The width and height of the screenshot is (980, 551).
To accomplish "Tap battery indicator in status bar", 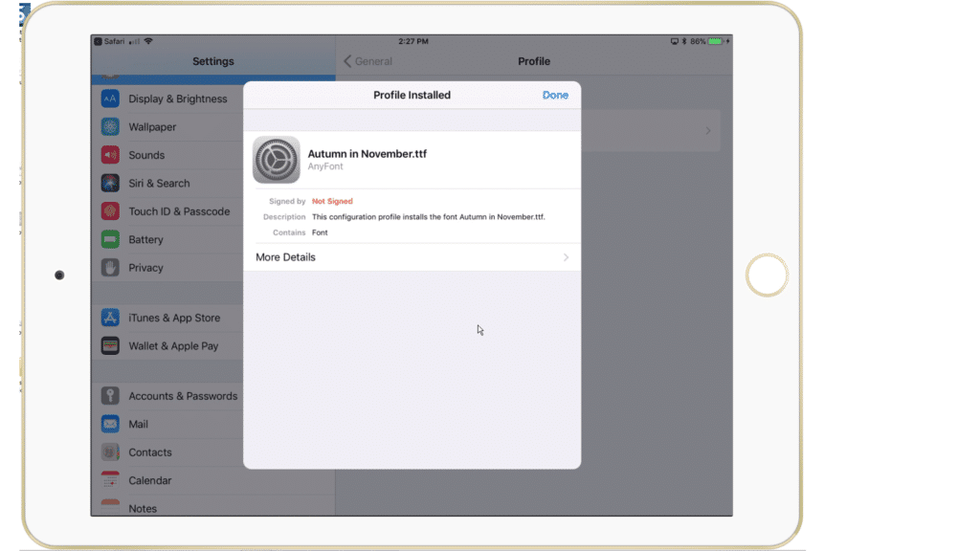I will pyautogui.click(x=716, y=41).
